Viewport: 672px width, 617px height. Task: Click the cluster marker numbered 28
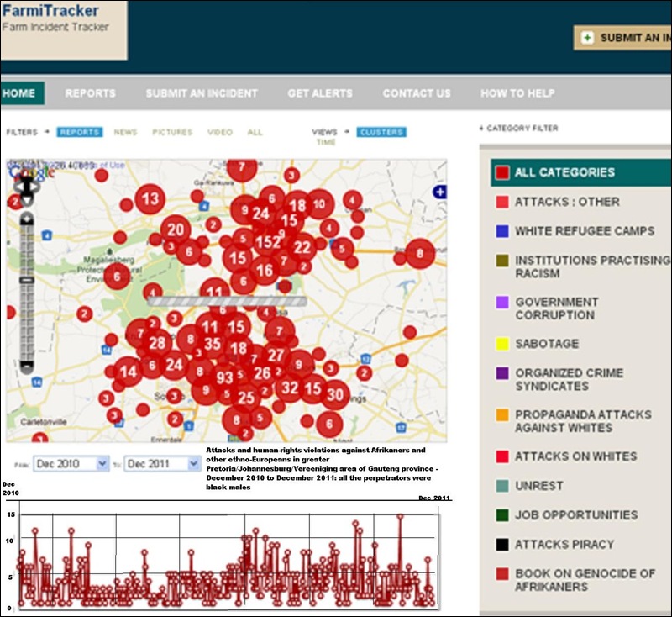tap(157, 343)
